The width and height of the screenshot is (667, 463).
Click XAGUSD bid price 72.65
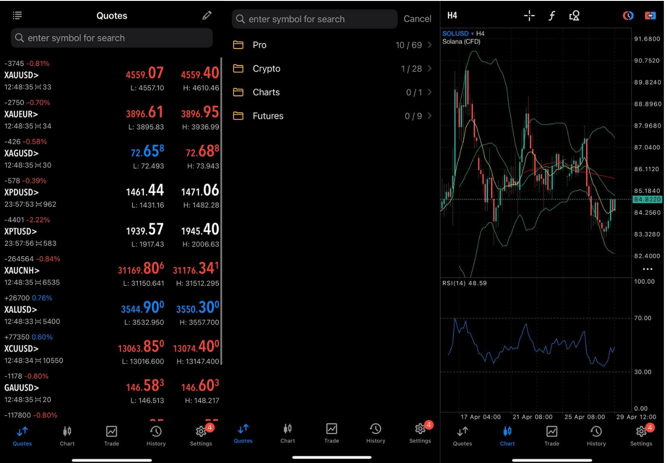click(147, 151)
